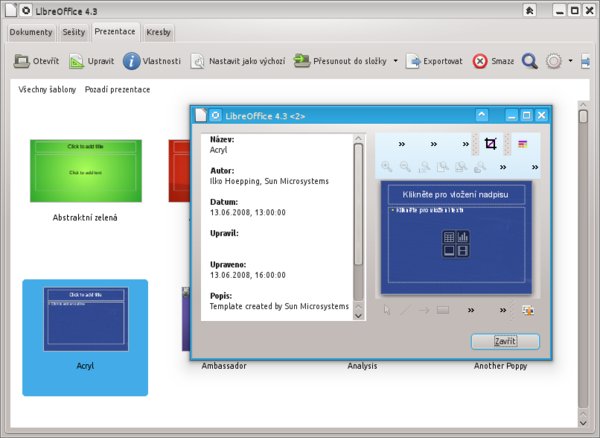Click the modified value 13.06.2008, 16:00:00

(x=248, y=275)
